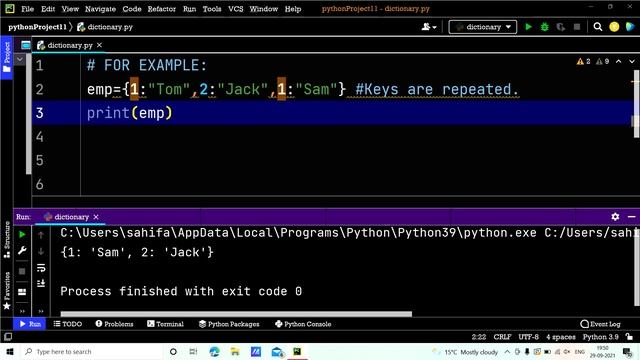Go to previous highlighted error arrow
Image resolution: width=640 pixels, height=360 pixels.
(x=618, y=61)
